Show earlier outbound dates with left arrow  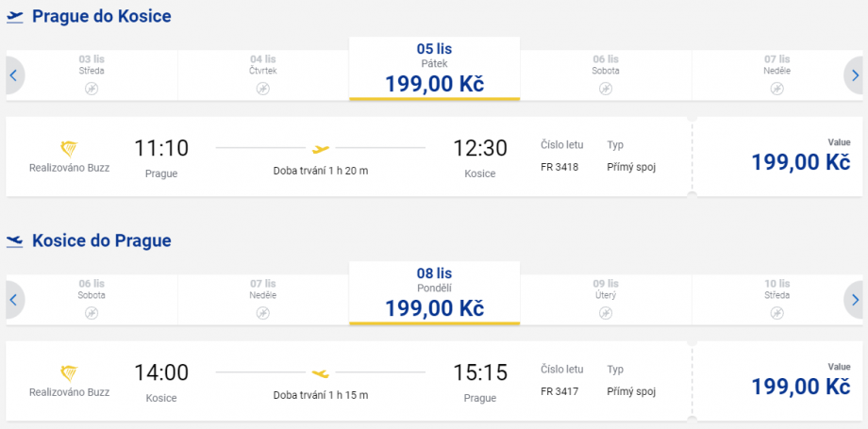coord(13,75)
